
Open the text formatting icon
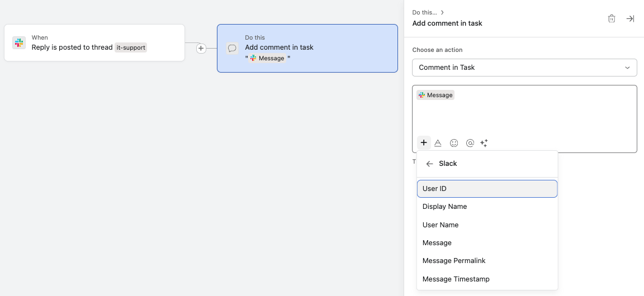pyautogui.click(x=438, y=143)
